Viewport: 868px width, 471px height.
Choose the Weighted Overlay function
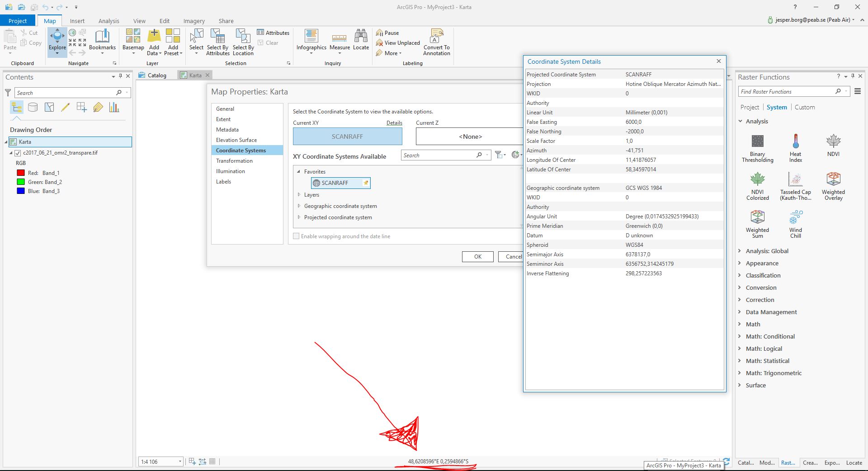(833, 186)
